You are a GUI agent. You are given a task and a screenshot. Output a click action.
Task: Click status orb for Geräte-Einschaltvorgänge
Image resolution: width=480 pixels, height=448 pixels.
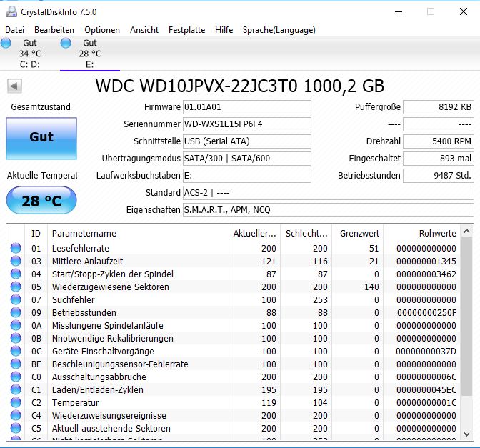click(x=16, y=351)
